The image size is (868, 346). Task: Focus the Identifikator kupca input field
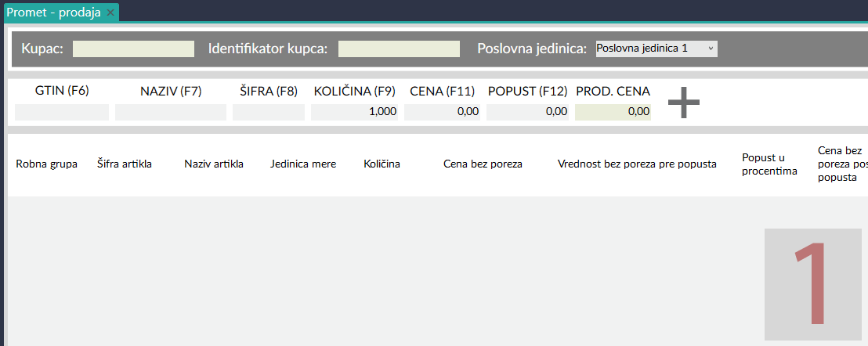pos(399,49)
